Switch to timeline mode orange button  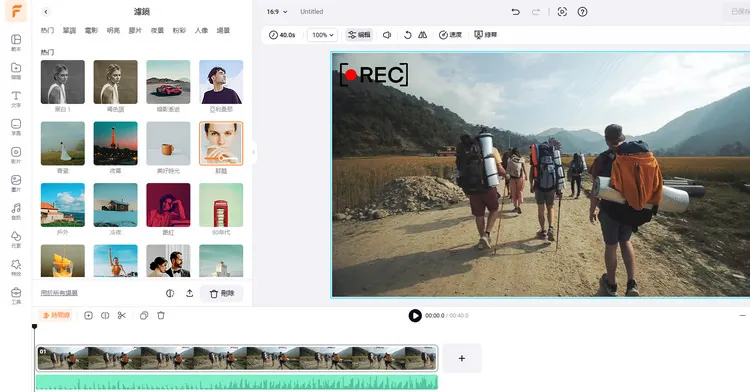pyautogui.click(x=55, y=316)
